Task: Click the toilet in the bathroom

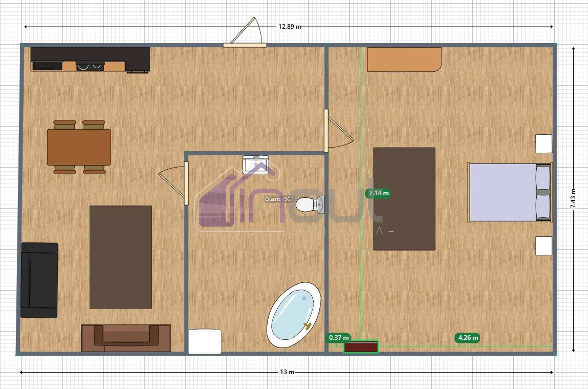Action: 309,204
